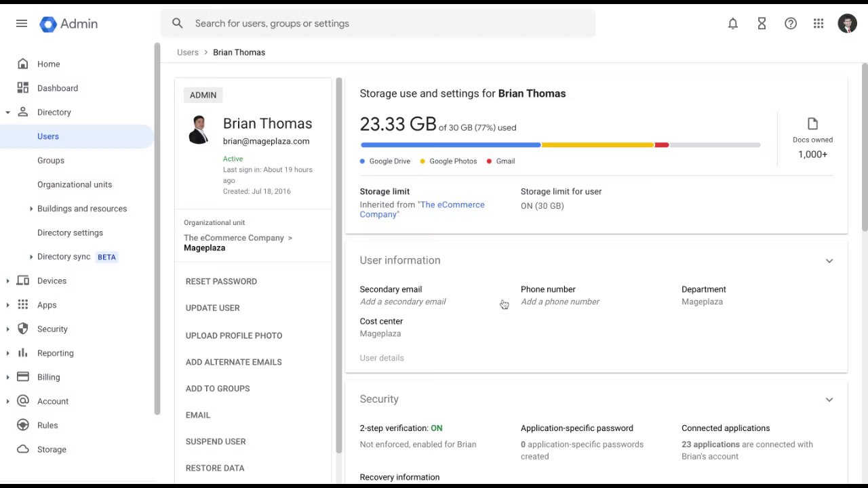Click the storage usage bar
Viewport: 868px width, 488px height.
[x=560, y=145]
